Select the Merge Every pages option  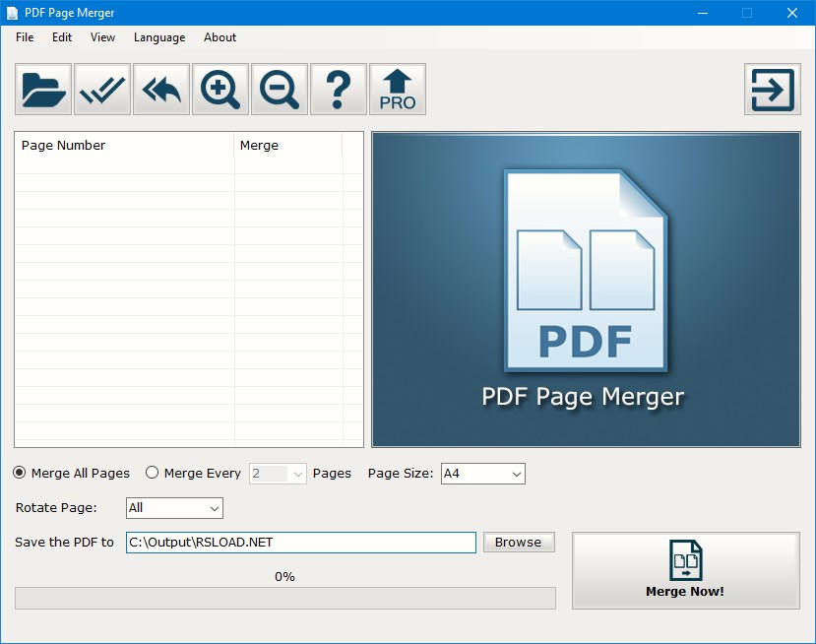pyautogui.click(x=153, y=474)
